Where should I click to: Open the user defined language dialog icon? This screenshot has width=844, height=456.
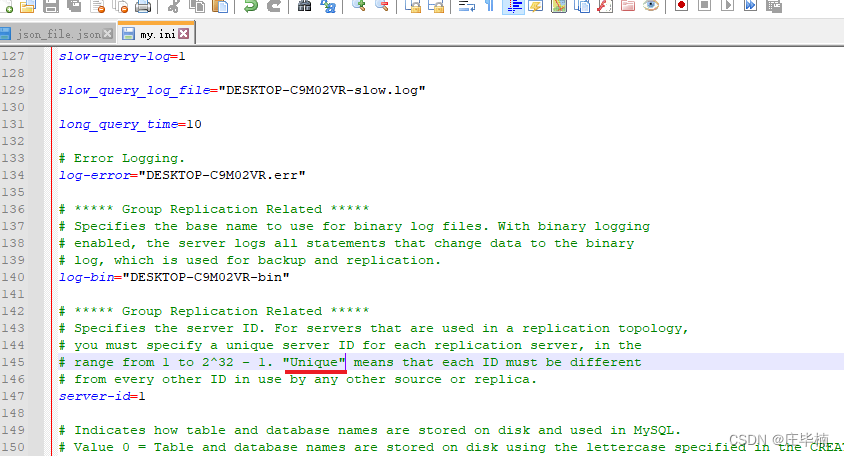click(536, 5)
